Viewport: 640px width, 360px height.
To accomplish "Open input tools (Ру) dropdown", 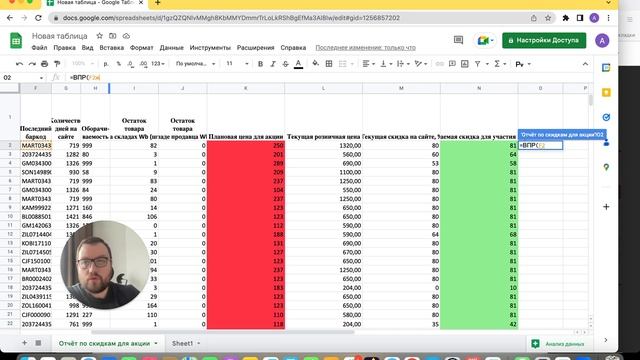I will [x=522, y=64].
